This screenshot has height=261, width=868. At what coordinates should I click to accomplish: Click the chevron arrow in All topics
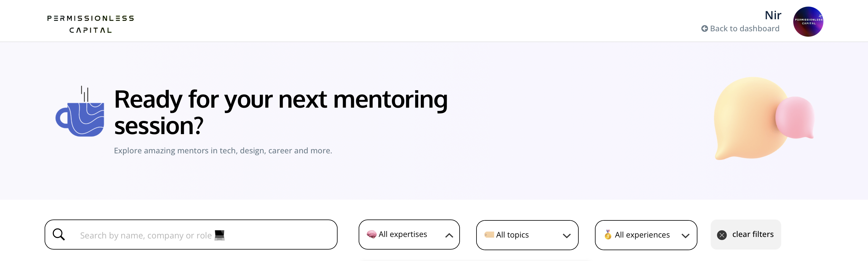coord(567,236)
